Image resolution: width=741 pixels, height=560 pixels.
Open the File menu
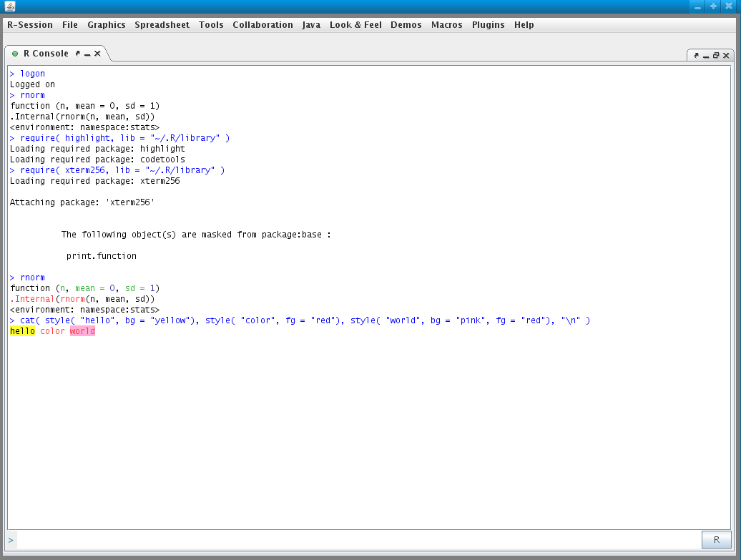[70, 25]
